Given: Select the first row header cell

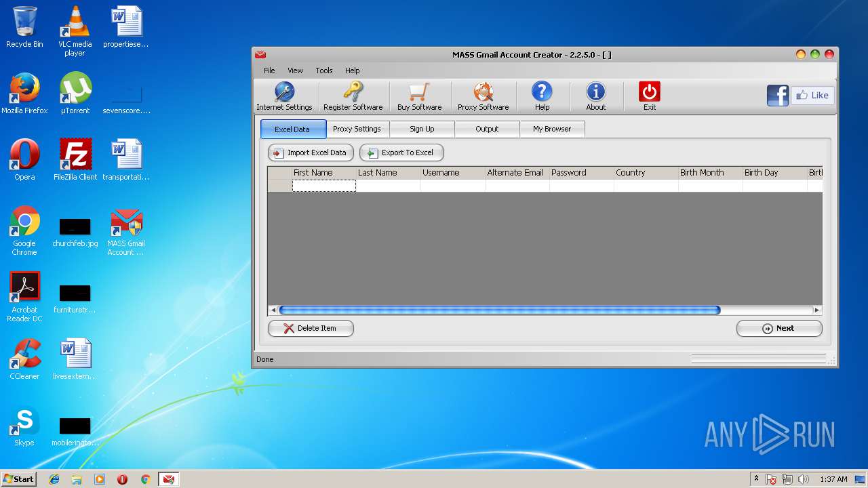Looking at the screenshot, I should pyautogui.click(x=279, y=186).
